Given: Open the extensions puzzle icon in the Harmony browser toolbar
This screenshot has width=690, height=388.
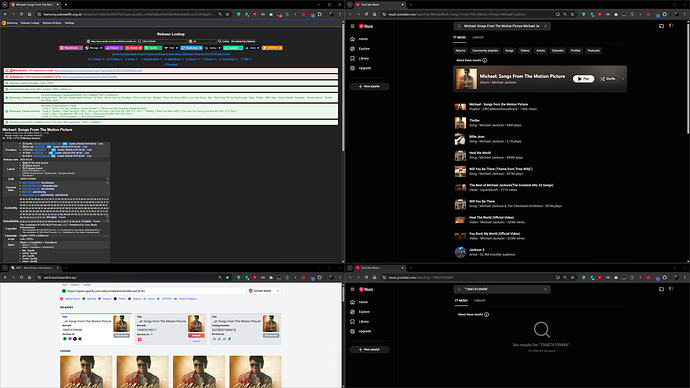Looking at the screenshot, I should pos(320,14).
